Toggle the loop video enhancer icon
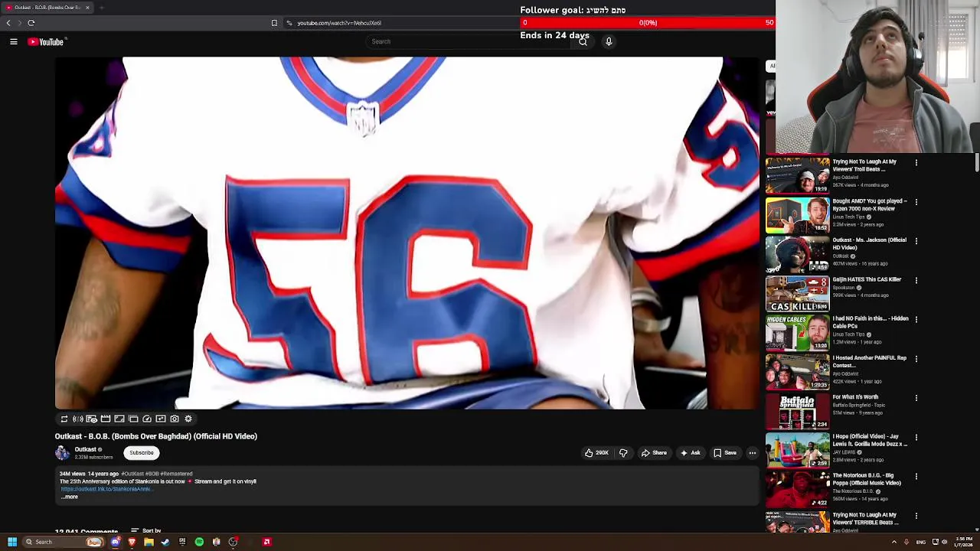 coord(64,419)
